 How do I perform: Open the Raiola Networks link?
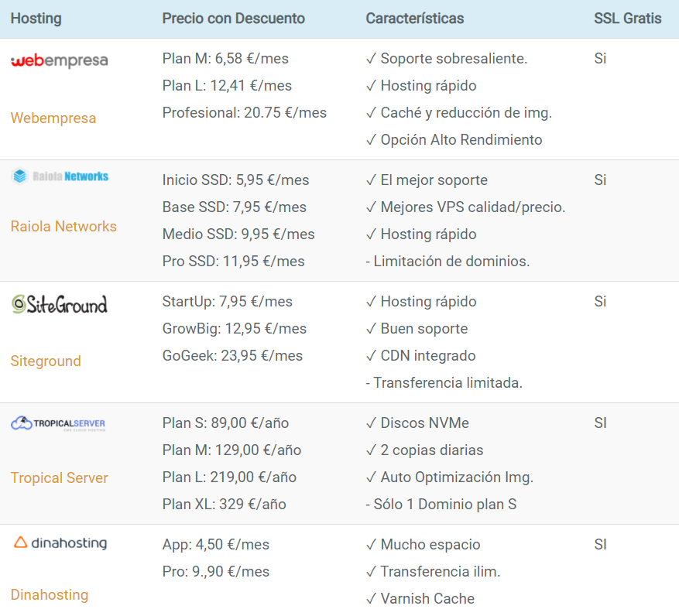point(63,226)
